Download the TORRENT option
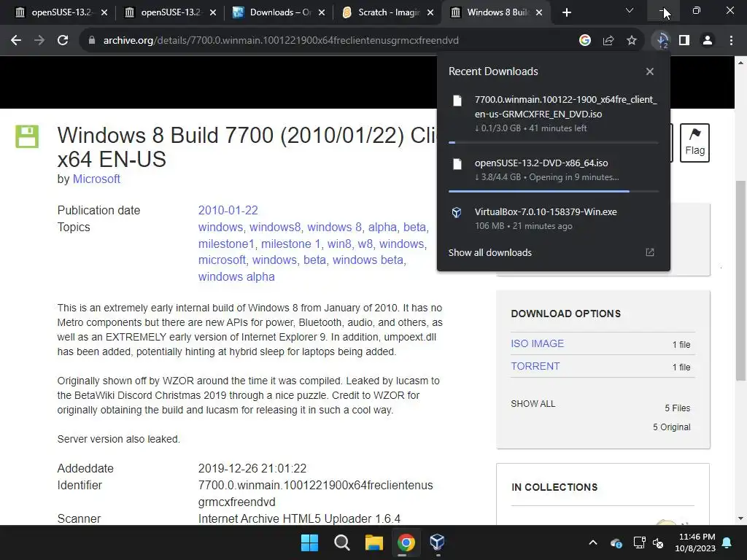Screen dimensions: 747x560 [x=535, y=366]
